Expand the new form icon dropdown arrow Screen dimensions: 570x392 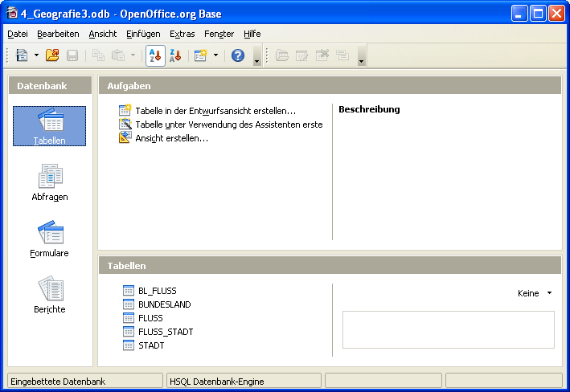215,55
